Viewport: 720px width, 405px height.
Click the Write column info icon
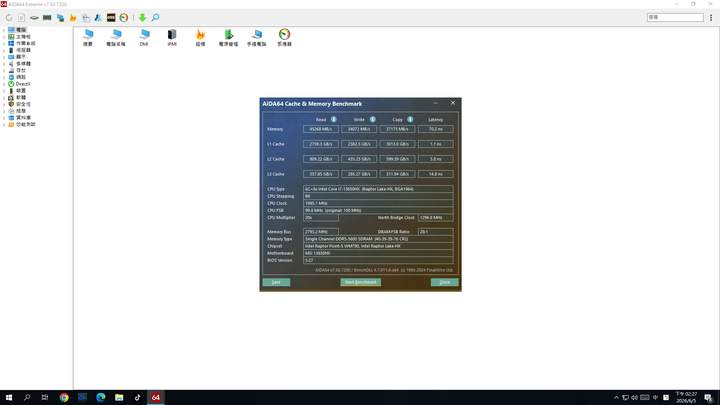(x=372, y=119)
